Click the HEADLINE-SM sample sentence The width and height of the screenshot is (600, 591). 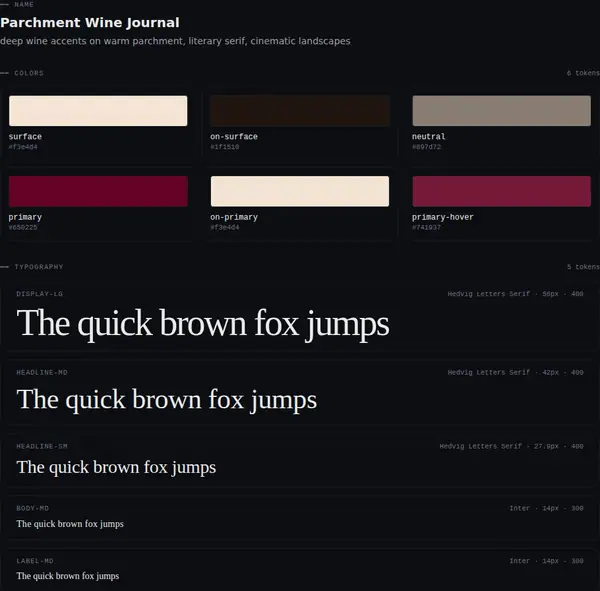pos(116,467)
